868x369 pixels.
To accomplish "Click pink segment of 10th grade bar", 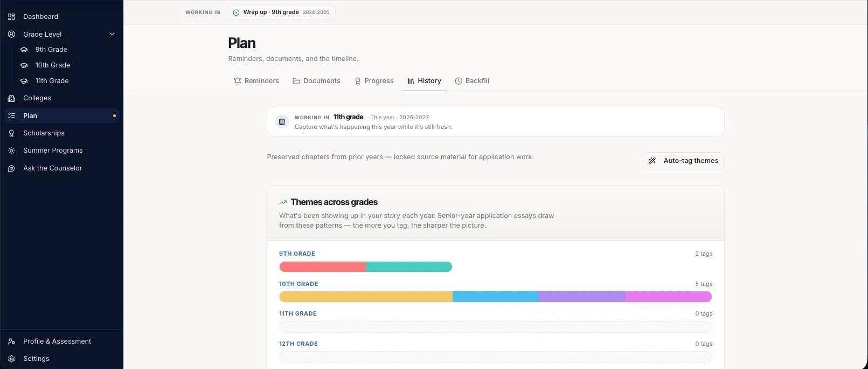I will point(669,297).
